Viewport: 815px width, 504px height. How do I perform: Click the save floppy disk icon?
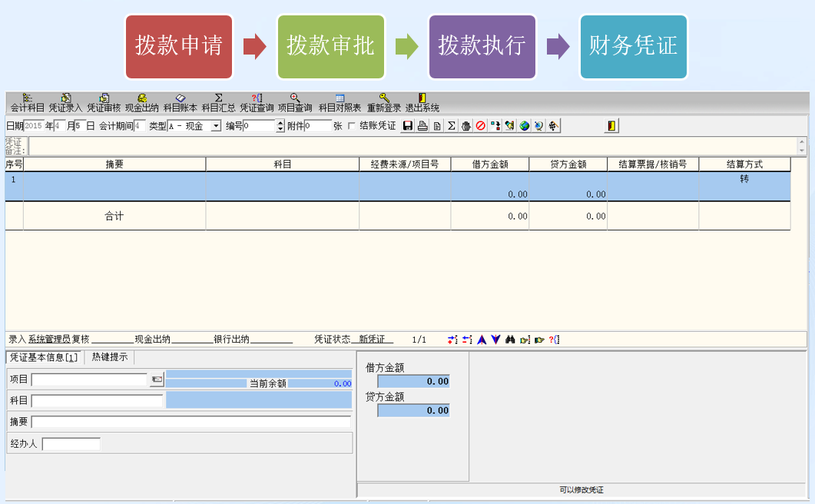(408, 126)
